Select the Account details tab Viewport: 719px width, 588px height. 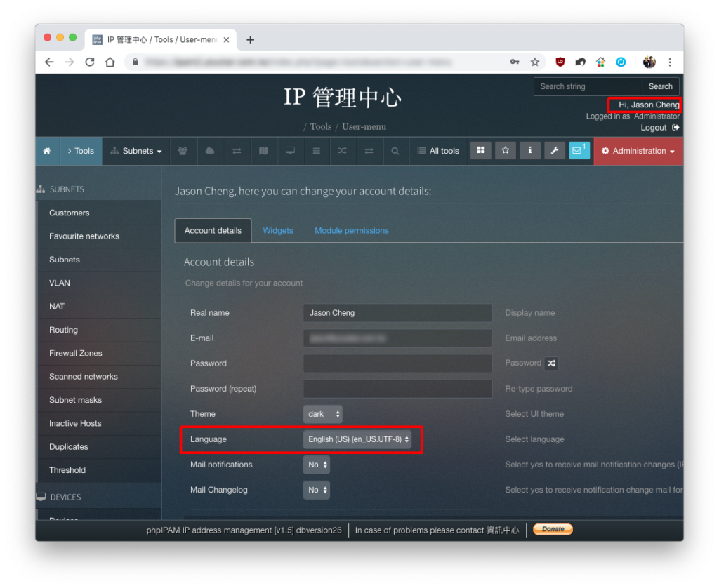pos(213,231)
